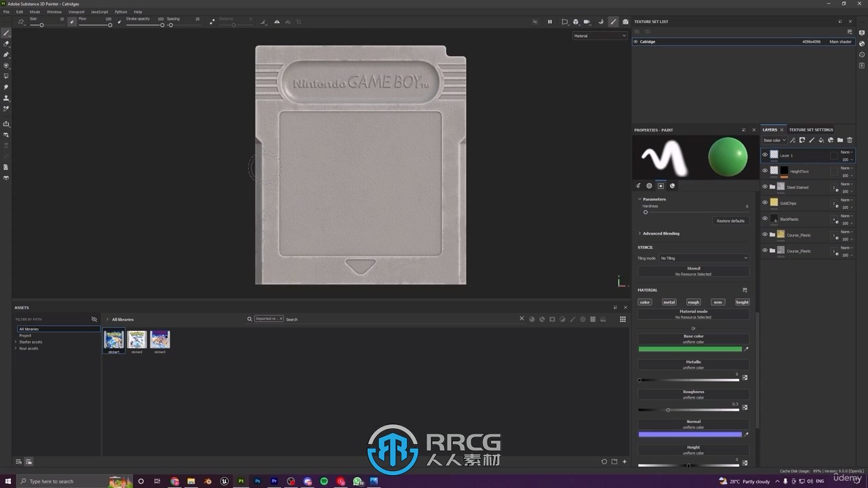The width and height of the screenshot is (868, 488).
Task: Open the Python menu
Action: pos(121,12)
